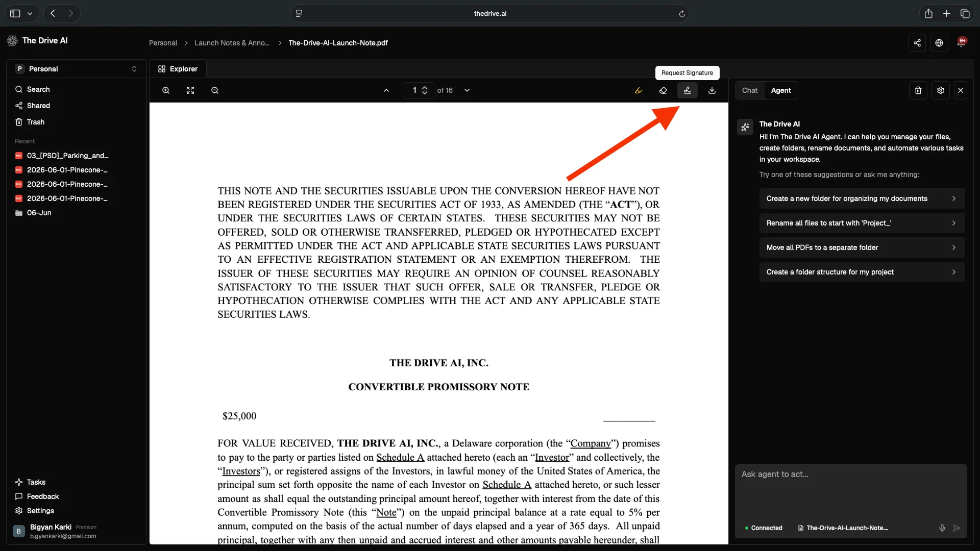This screenshot has width=980, height=551.
Task: Open agent settings gear icon
Action: point(941,90)
